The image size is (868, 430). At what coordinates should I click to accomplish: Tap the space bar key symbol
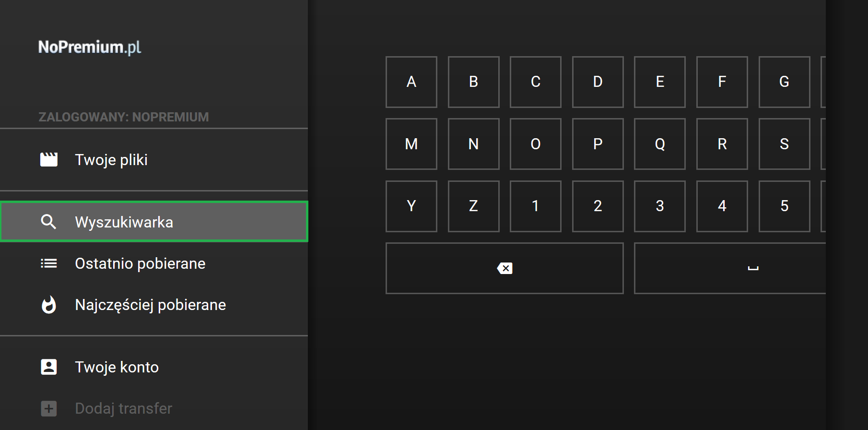(x=753, y=268)
